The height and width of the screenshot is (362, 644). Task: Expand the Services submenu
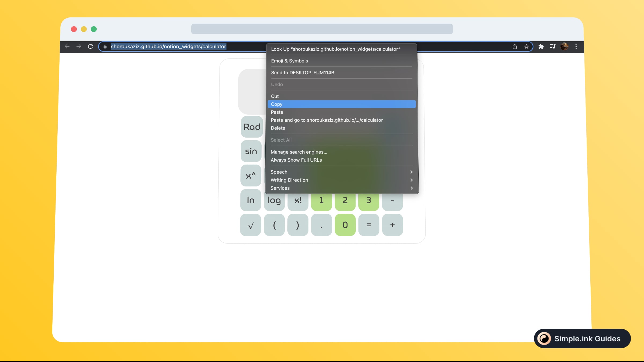click(341, 188)
